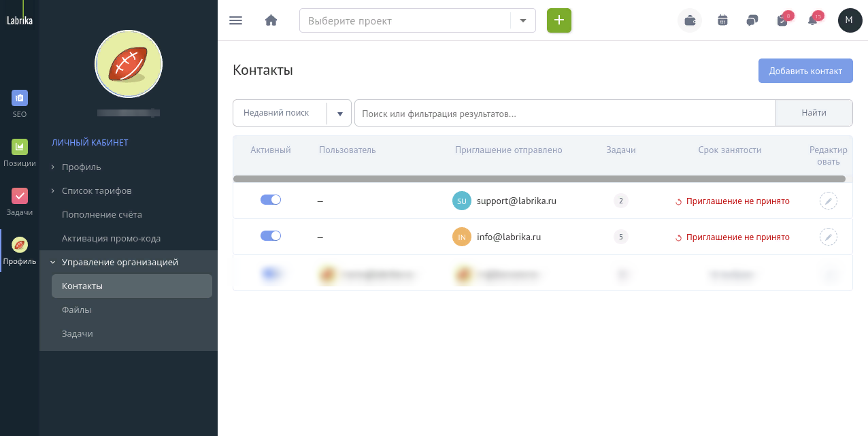The width and height of the screenshot is (868, 436).
Task: Open the calendar icon in top bar
Action: [723, 20]
